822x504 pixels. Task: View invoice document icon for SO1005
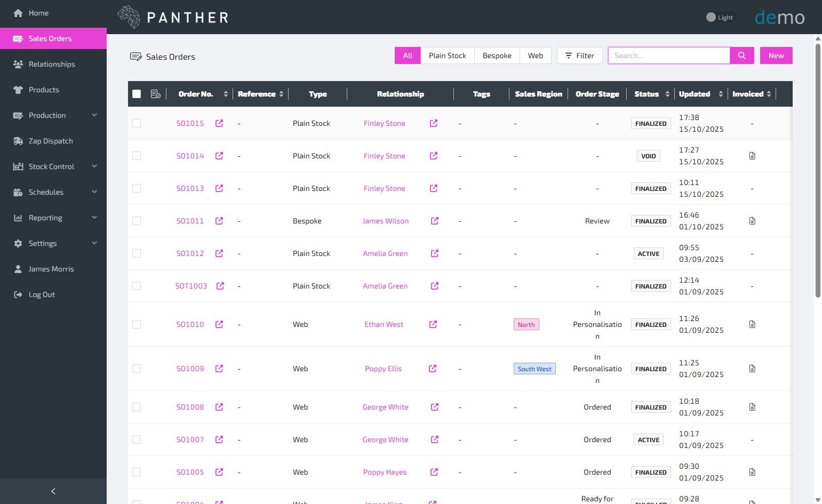[x=752, y=472]
